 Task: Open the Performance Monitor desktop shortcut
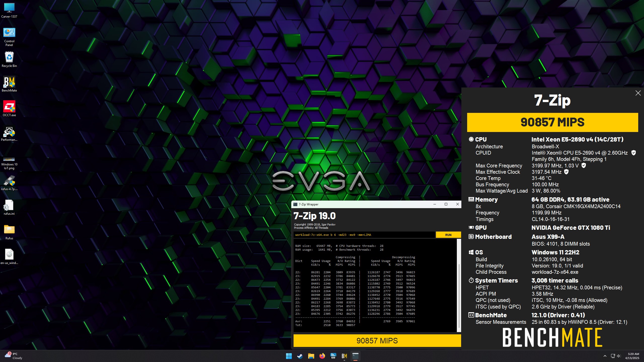pyautogui.click(x=9, y=133)
